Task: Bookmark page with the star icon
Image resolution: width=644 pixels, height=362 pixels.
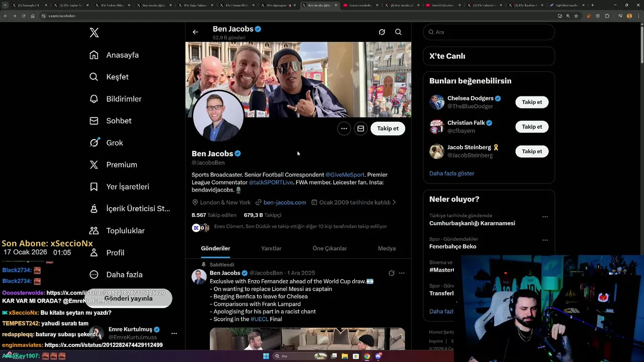Action: [x=576, y=16]
